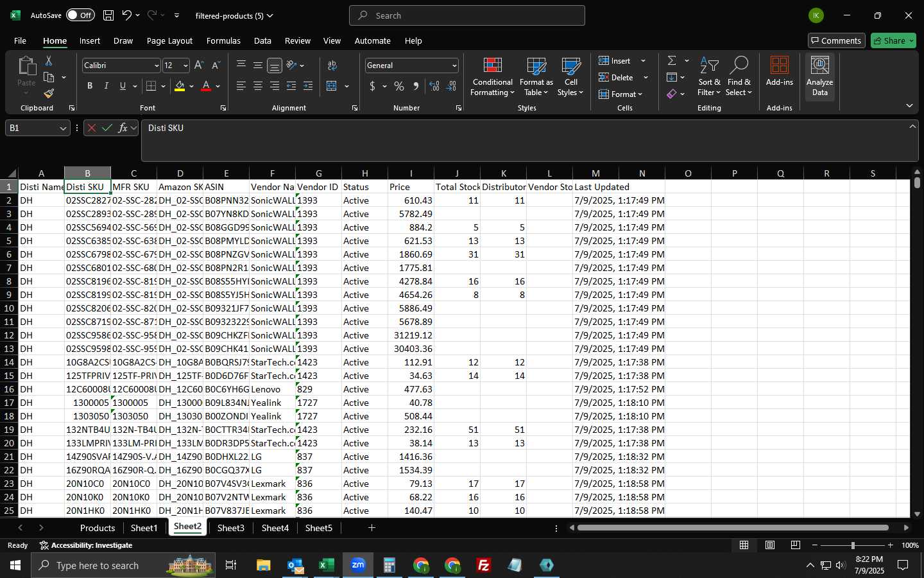Open Zoom app in Windows taskbar
Image resolution: width=924 pixels, height=578 pixels.
pos(357,565)
